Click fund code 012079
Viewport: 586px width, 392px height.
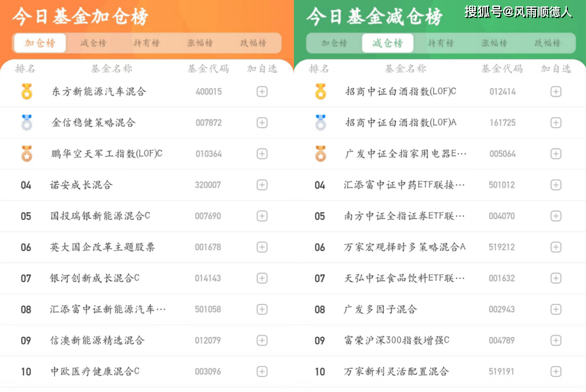[x=208, y=341]
